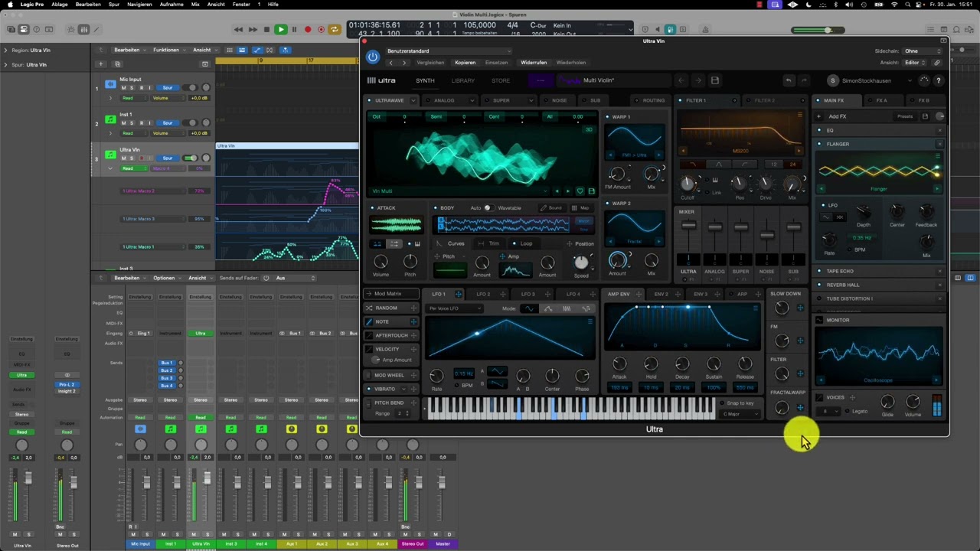The height and width of the screenshot is (551, 980).
Task: Open the Bearbeiten menu in tracks area
Action: click(129, 50)
